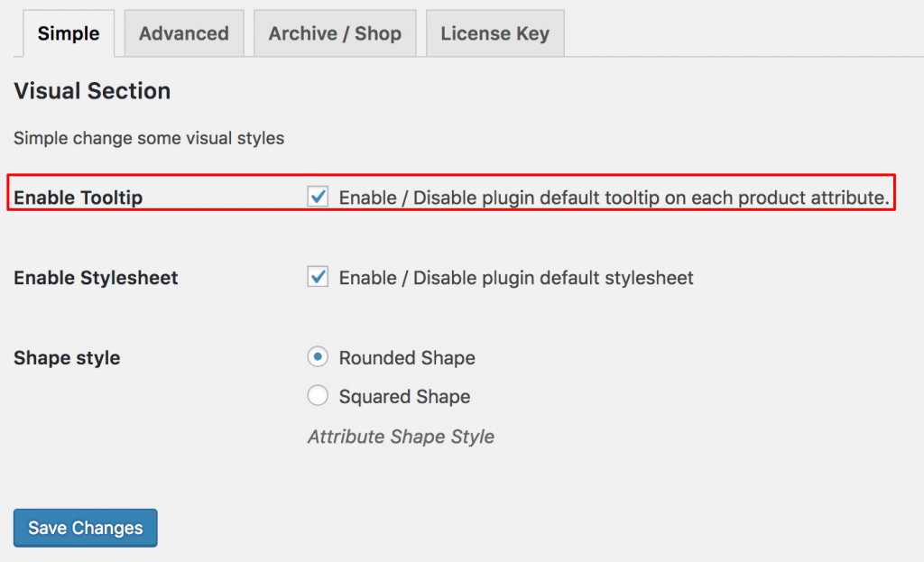
Task: Select the Simple tab
Action: click(67, 33)
